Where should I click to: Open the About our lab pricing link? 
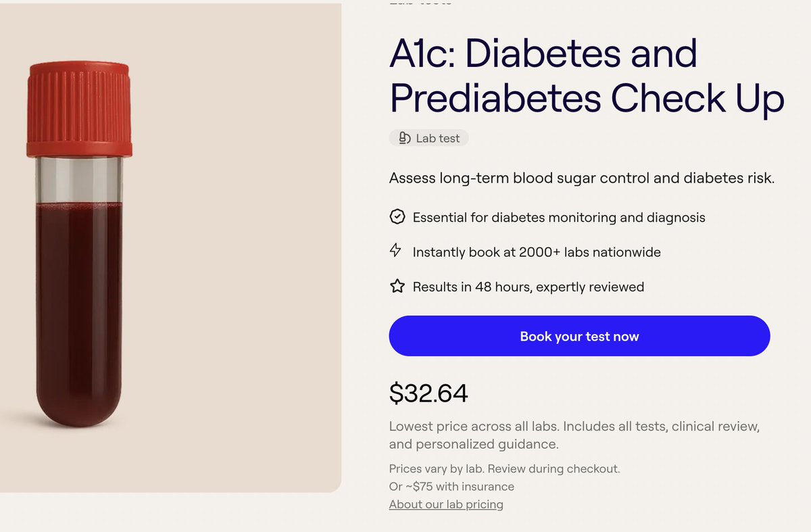(446, 504)
